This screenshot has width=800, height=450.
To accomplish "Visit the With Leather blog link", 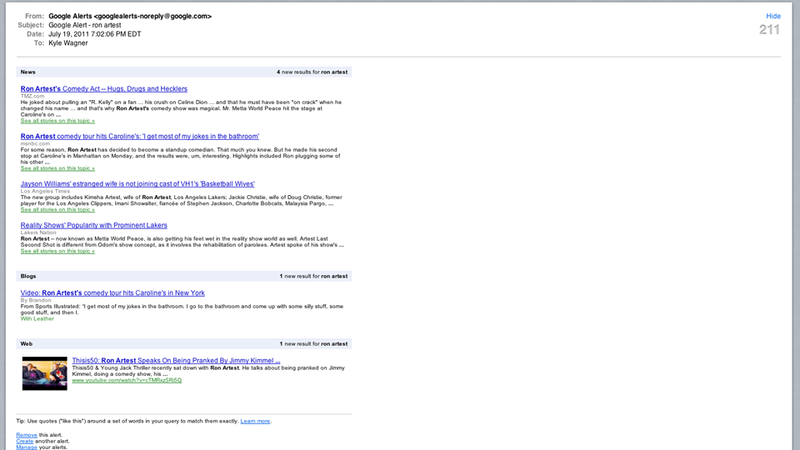I will coord(37,319).
